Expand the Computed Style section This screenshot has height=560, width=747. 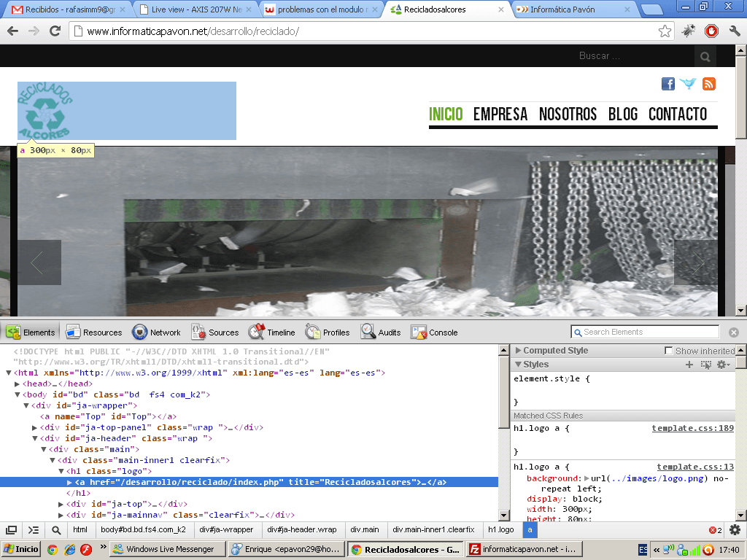519,351
